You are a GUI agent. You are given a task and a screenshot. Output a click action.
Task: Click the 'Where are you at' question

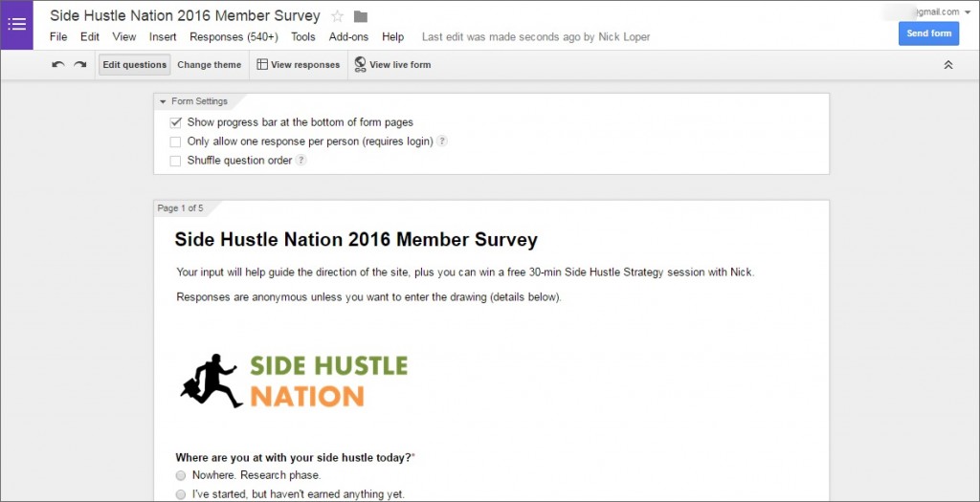point(294,458)
